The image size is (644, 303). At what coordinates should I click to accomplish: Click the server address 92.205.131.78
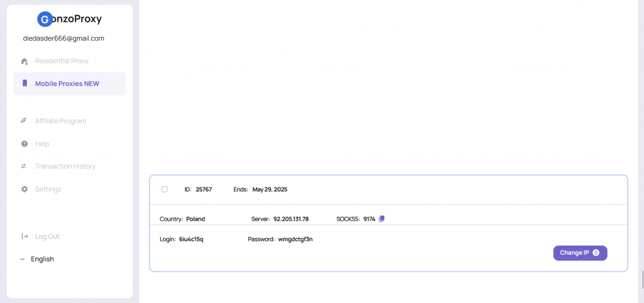291,219
